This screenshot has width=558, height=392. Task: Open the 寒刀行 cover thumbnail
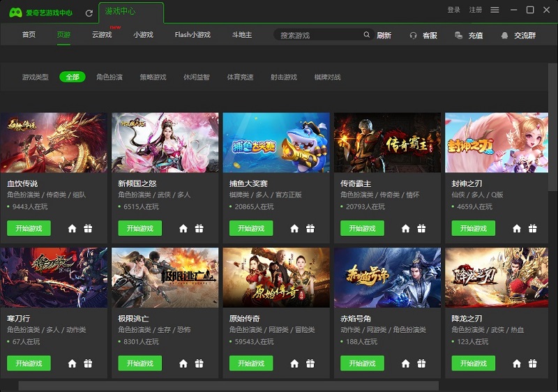tap(54, 278)
